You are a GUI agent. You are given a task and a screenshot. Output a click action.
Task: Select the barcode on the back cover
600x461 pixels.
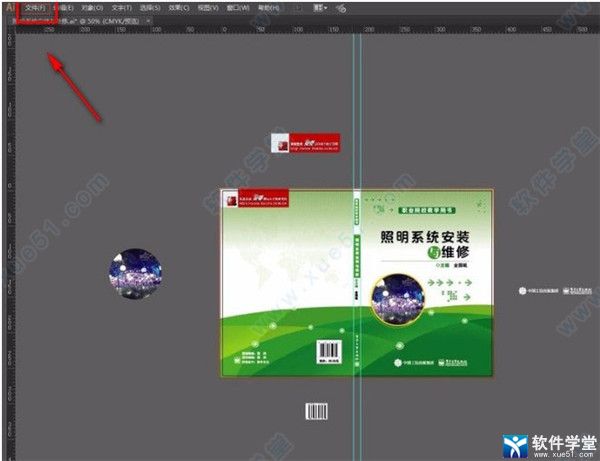point(329,352)
